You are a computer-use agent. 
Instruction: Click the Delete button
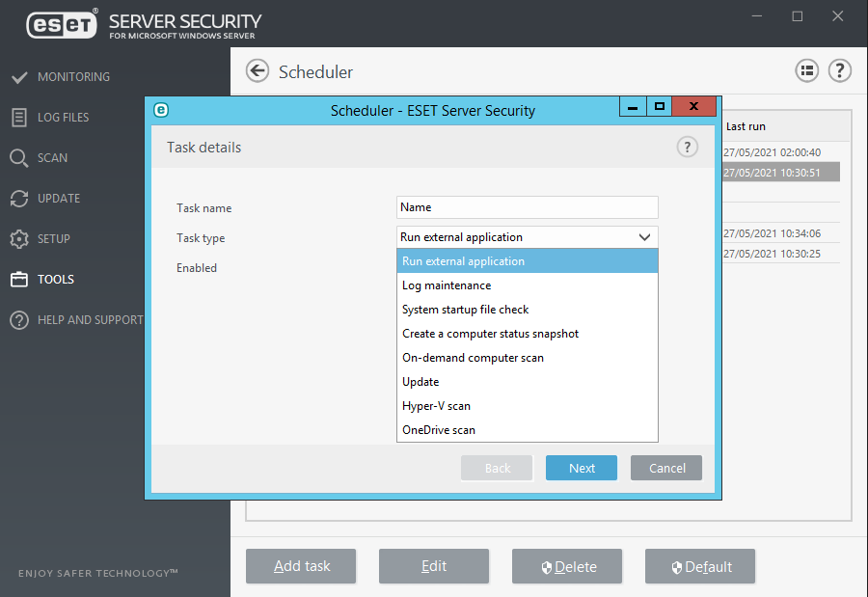coord(567,566)
